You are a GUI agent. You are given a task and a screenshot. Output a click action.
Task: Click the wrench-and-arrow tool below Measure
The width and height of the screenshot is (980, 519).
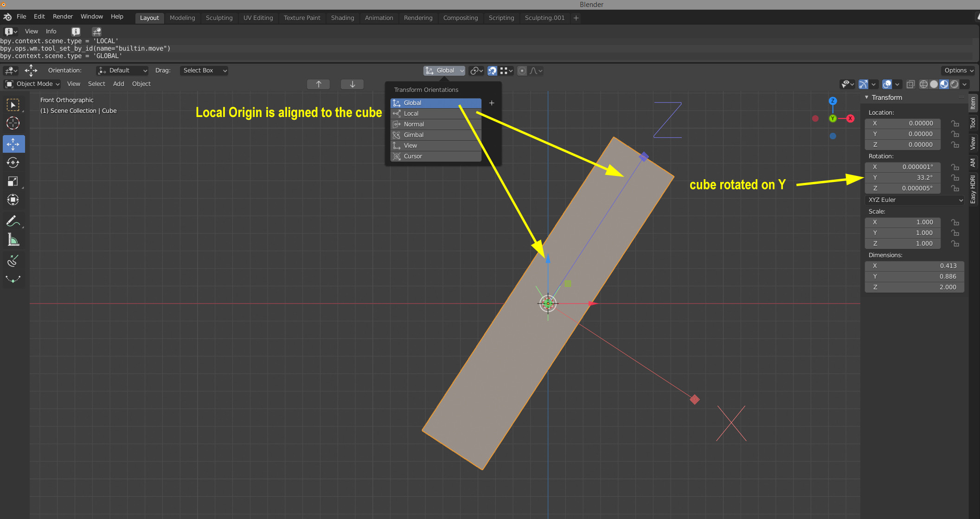pos(13,260)
